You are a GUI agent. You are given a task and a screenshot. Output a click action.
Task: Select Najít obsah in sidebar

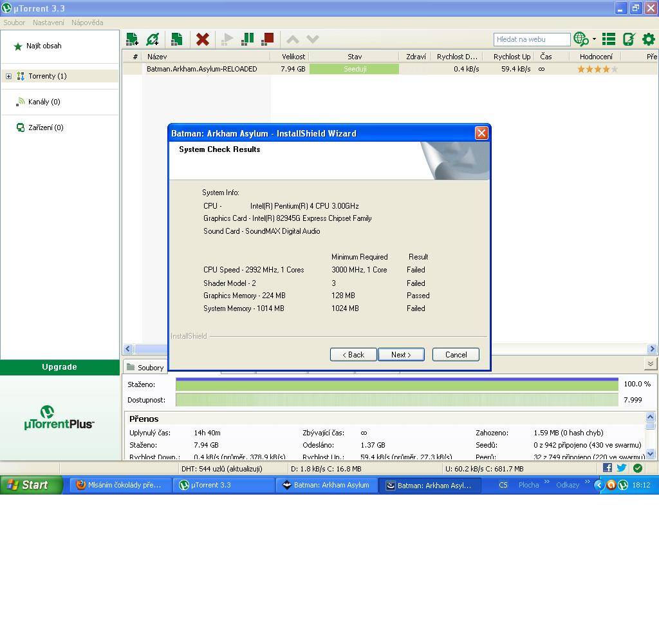tap(44, 46)
